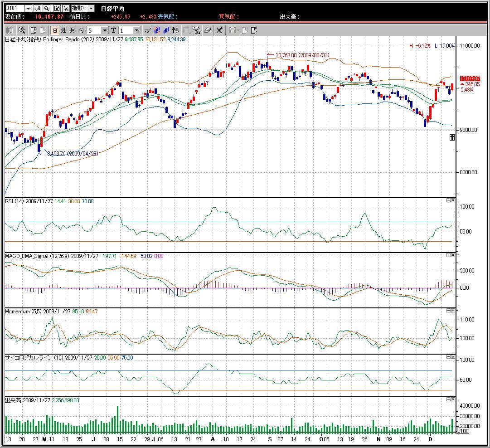The image size is (490, 448).
Task: Click the magnifier zoom icon in chart toolbar
Action: click(x=21, y=30)
